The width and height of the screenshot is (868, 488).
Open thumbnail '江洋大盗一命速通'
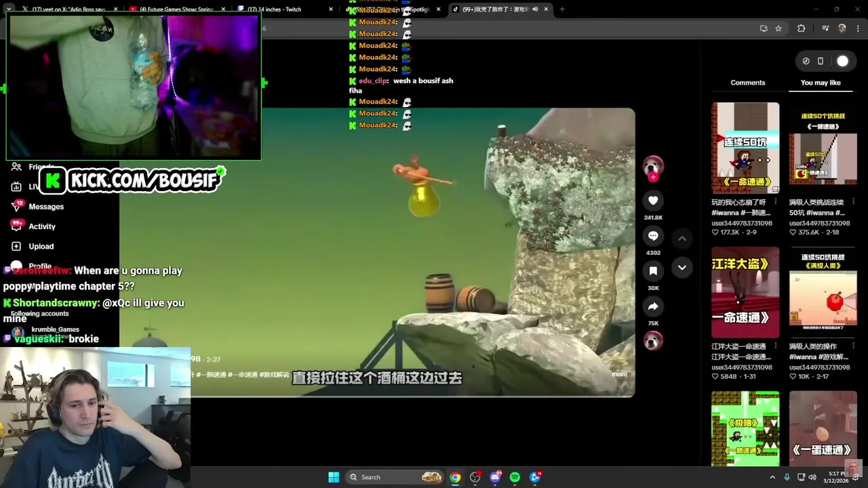745,292
